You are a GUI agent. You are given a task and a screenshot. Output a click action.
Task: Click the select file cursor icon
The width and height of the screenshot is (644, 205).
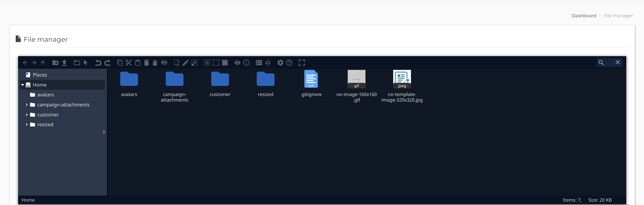pos(86,63)
